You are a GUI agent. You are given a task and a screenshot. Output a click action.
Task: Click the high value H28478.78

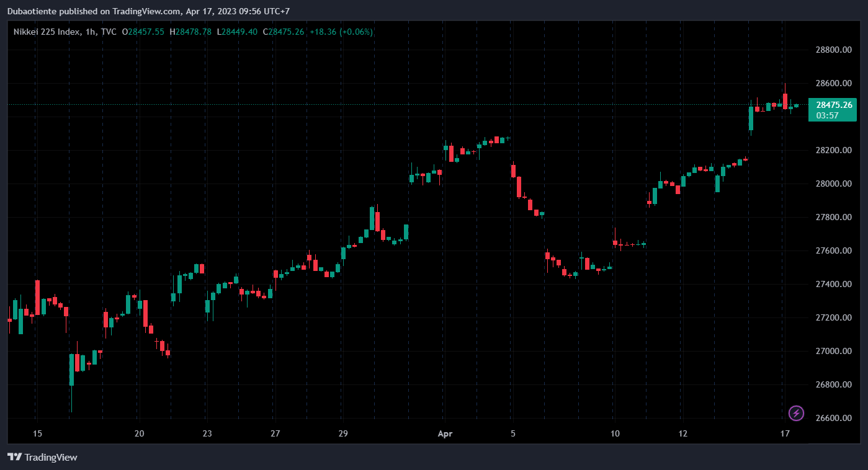click(190, 32)
